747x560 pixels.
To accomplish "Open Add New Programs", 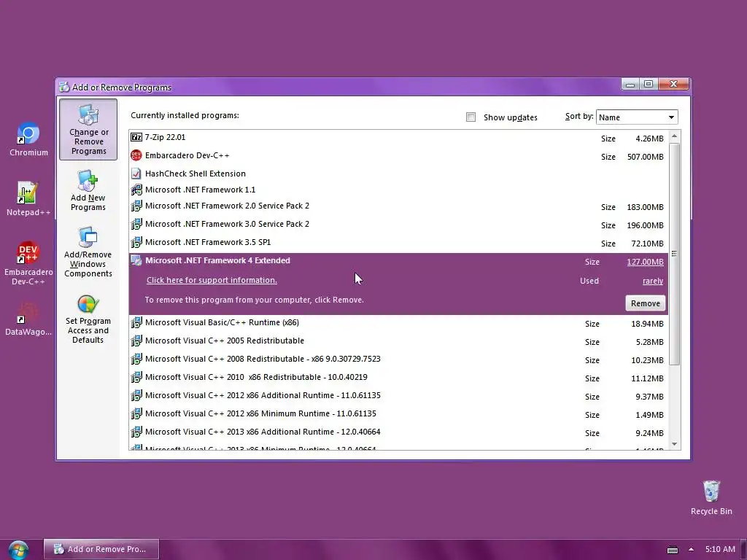I will [x=88, y=190].
